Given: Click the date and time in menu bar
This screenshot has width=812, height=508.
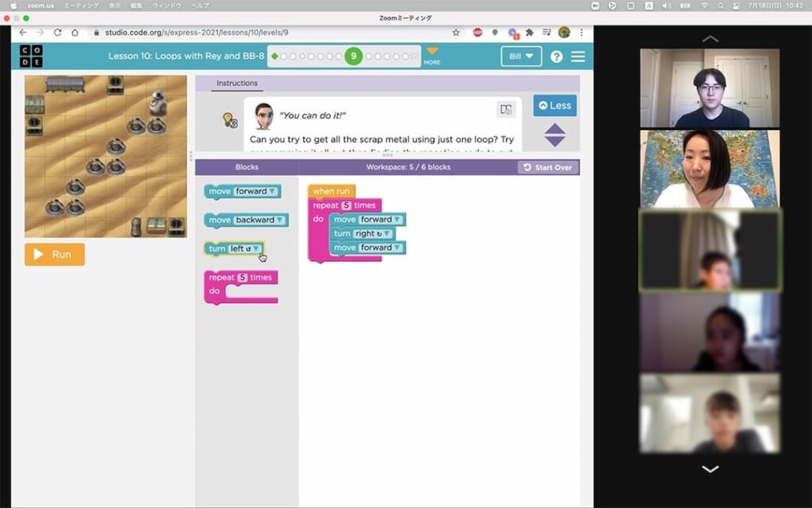Looking at the screenshot, I should click(x=776, y=6).
